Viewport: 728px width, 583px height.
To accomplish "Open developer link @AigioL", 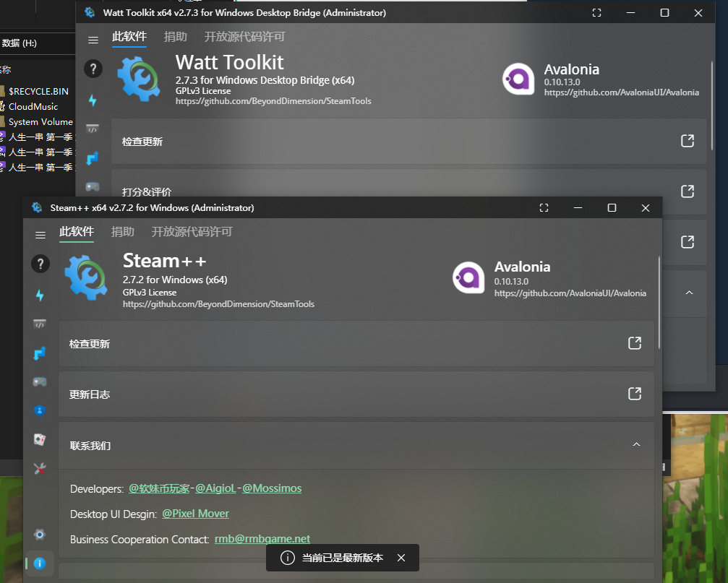I will 215,488.
